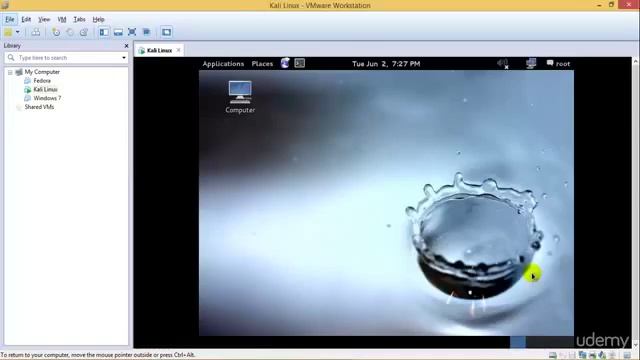640x360 pixels.
Task: Click the message log icon in status bar
Action: click(627, 356)
